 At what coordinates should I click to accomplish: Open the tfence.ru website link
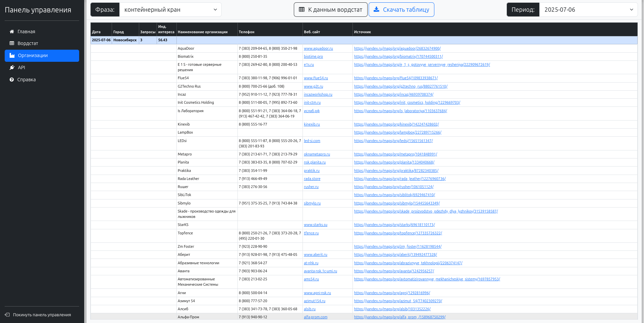coord(311,233)
